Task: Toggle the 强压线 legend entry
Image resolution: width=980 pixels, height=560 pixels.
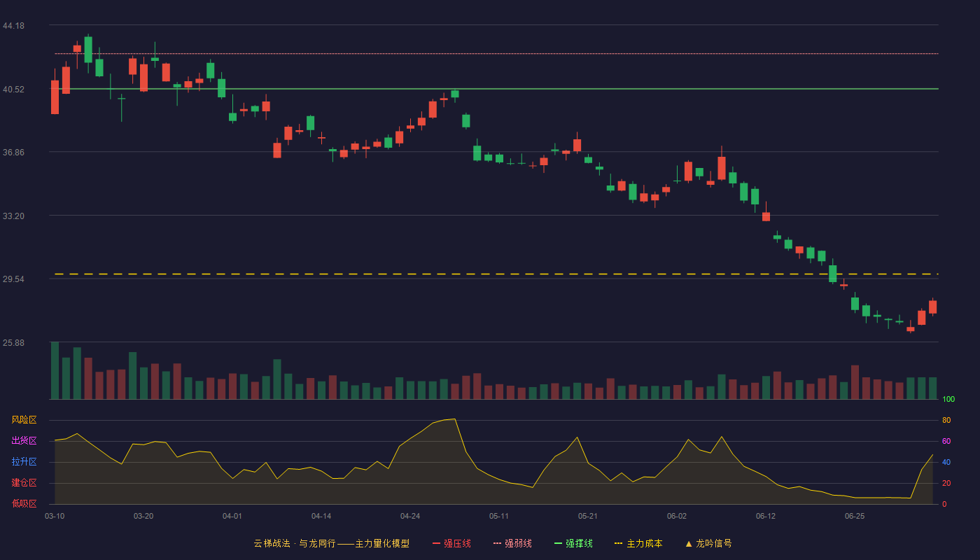Action: tap(451, 543)
